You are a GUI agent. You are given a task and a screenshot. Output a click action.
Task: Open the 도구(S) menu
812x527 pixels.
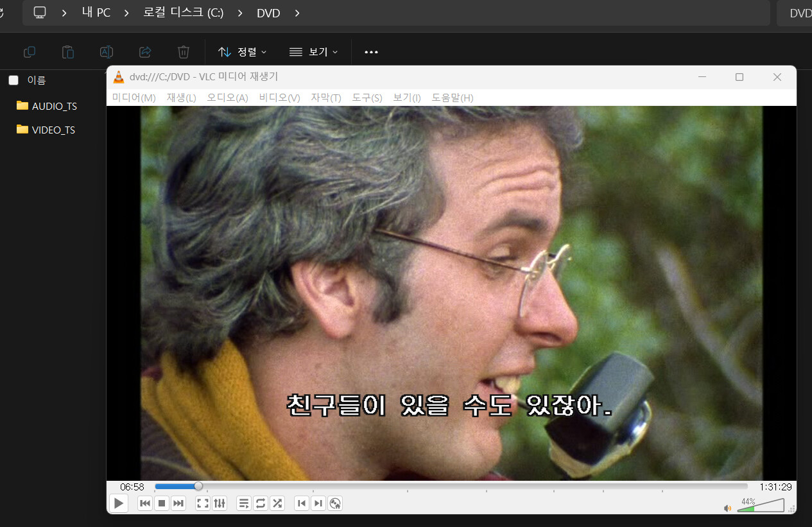367,98
